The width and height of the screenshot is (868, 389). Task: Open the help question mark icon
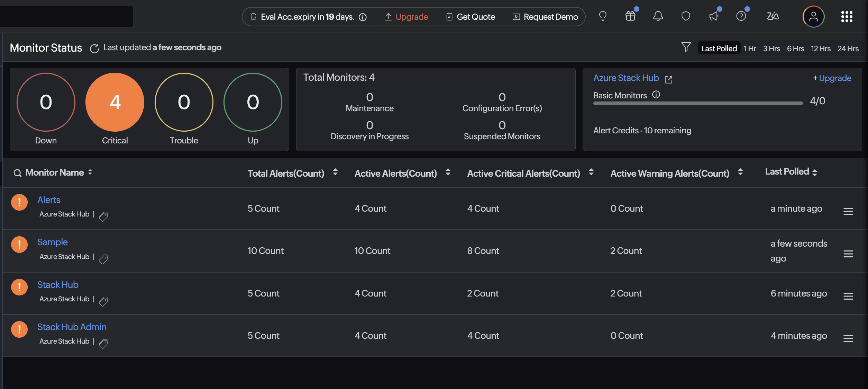(x=741, y=16)
